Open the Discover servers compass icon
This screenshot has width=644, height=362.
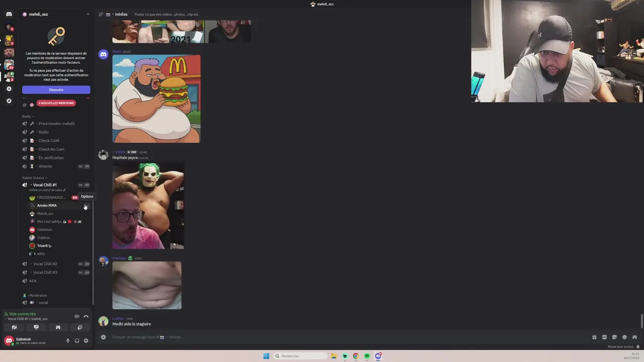9,101
